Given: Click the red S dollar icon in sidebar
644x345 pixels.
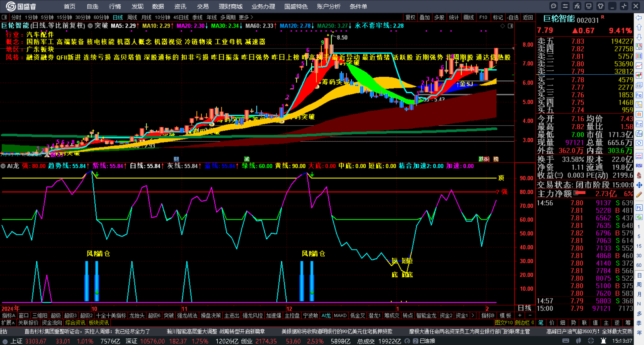Looking at the screenshot, I should 639,175.
